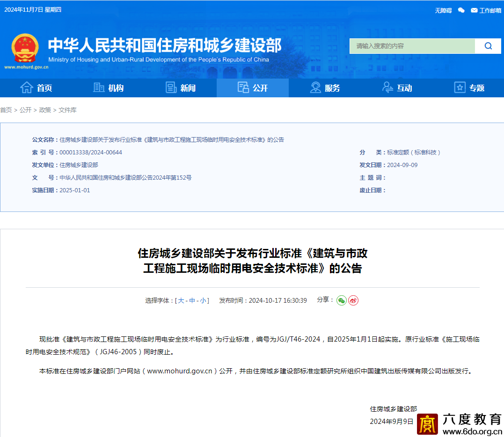Image resolution: width=504 pixels, height=437 pixels.
Task: Click 文件库 in the breadcrumb
Action: pos(67,110)
